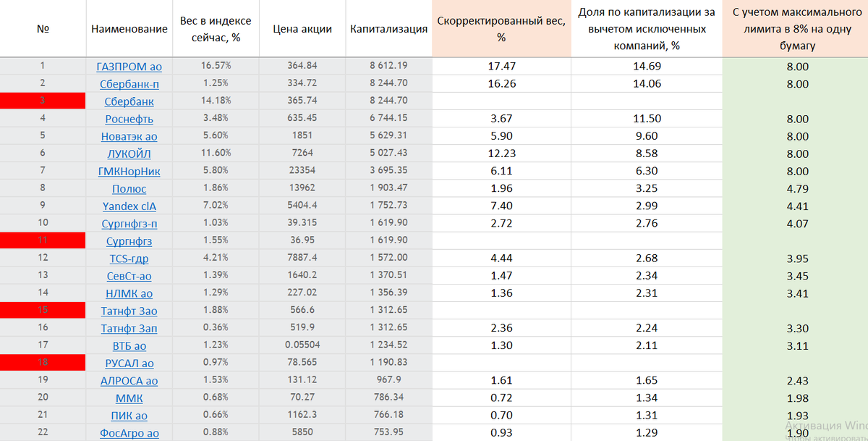This screenshot has width=868, height=441.
Task: Follow the Татнфт 3ап link
Action: (x=129, y=328)
